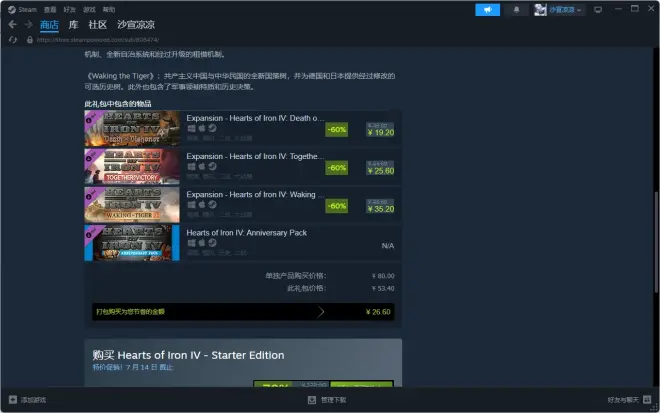Switch to the 库 tab
The image size is (660, 413).
[71, 25]
